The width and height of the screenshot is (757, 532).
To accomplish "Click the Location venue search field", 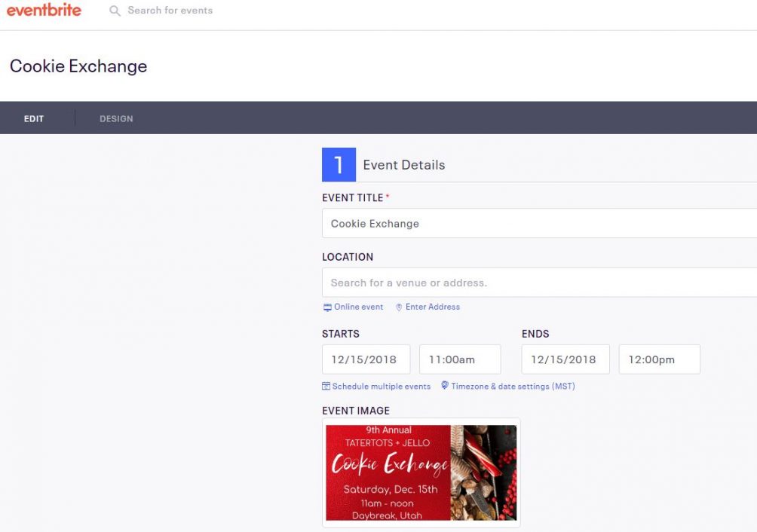I will tap(539, 283).
